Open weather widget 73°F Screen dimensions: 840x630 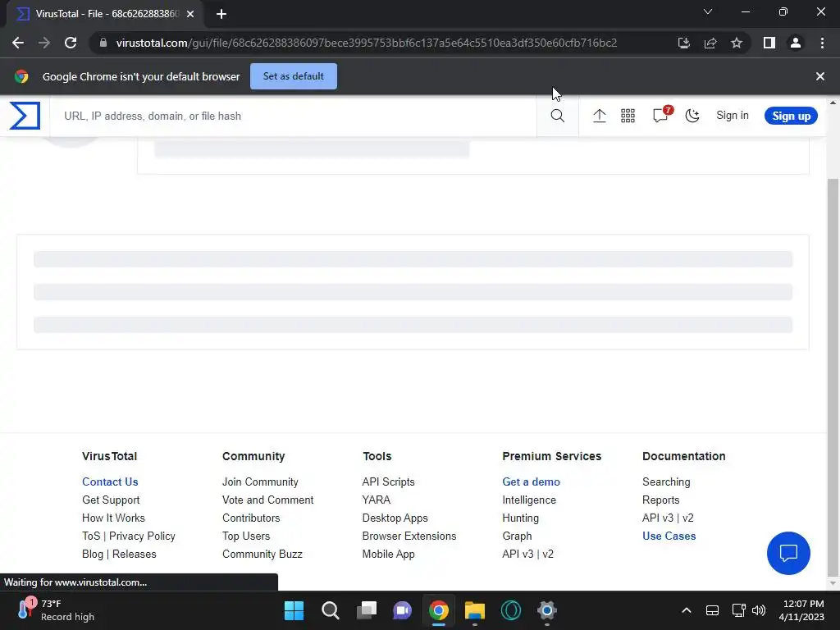point(56,610)
